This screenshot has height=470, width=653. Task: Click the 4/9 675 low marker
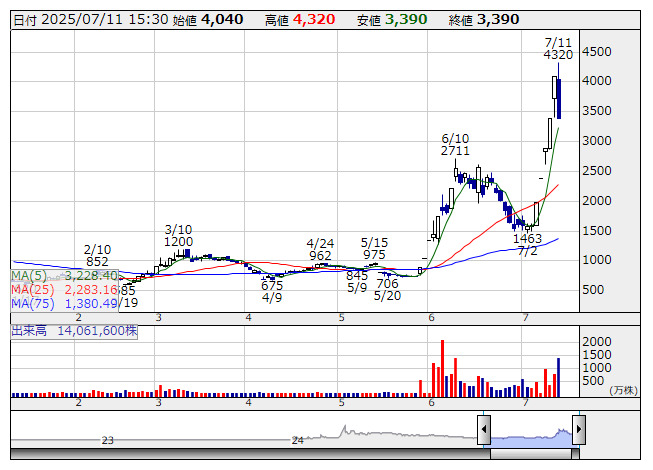pyautogui.click(x=272, y=291)
